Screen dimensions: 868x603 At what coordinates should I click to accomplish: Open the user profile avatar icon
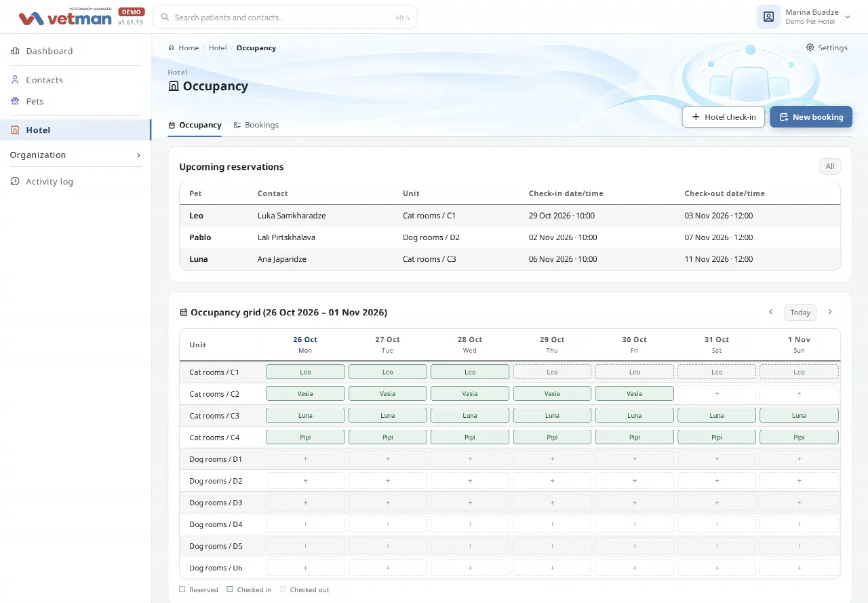pyautogui.click(x=768, y=17)
